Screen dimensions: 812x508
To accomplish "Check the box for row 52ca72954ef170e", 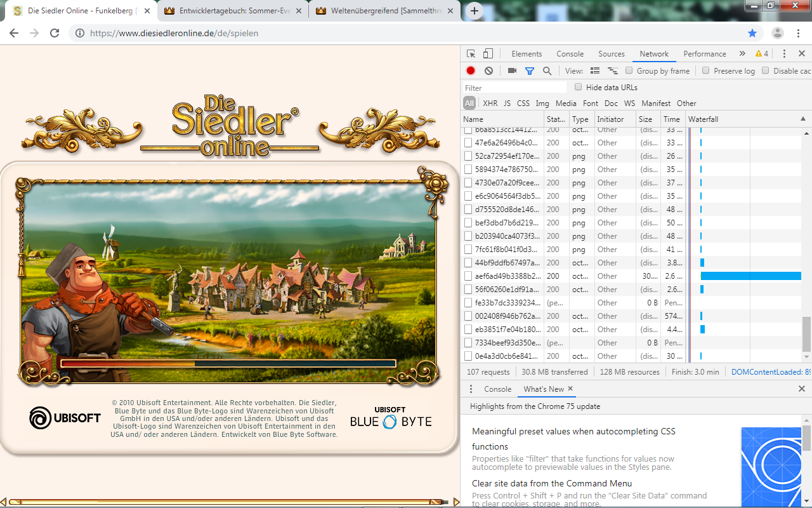I will pos(468,156).
